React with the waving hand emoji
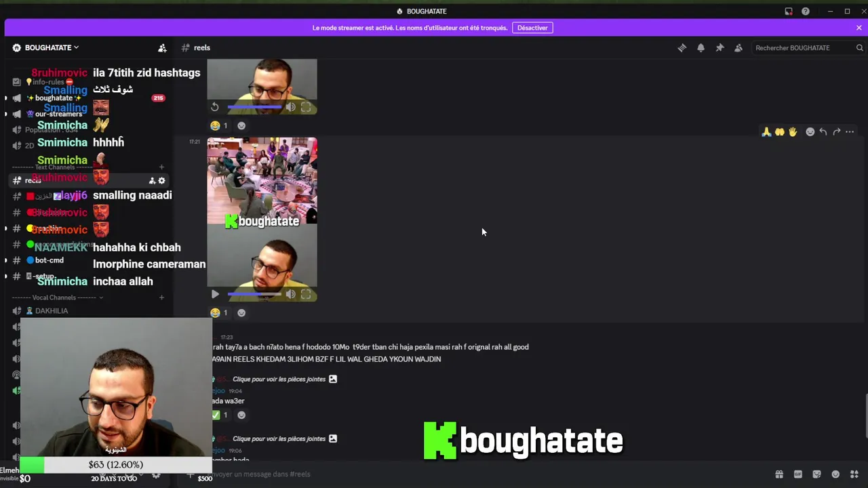This screenshot has height=488, width=868. pos(792,132)
